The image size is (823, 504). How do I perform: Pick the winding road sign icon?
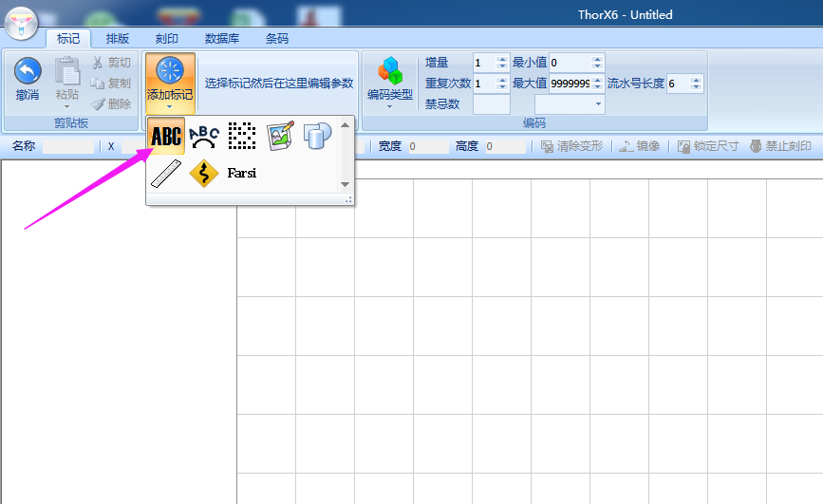coord(204,174)
